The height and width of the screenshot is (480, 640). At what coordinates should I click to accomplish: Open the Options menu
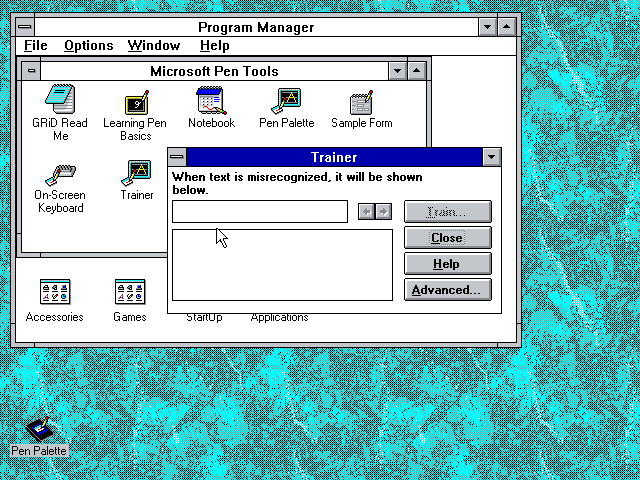click(89, 45)
